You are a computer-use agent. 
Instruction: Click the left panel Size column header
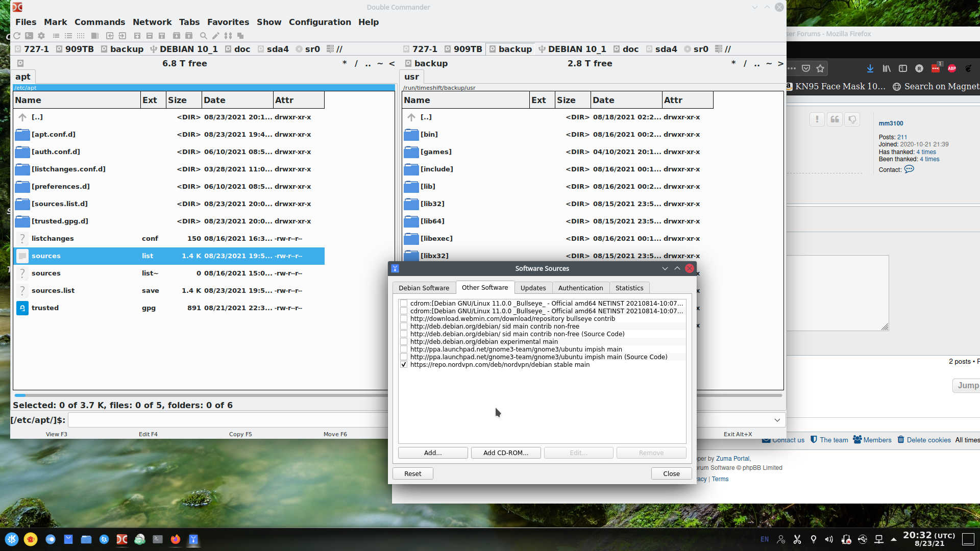[x=183, y=100]
